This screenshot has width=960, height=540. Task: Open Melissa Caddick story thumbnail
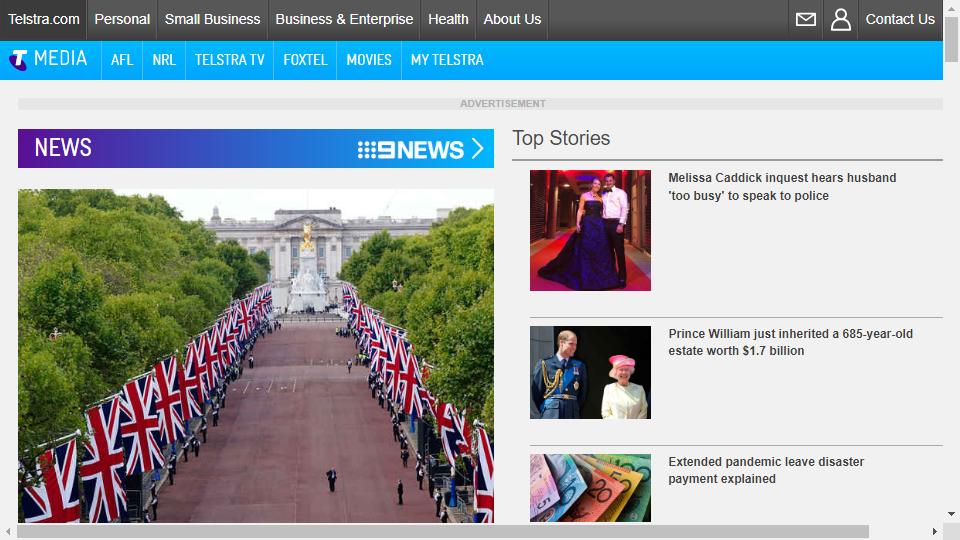(x=590, y=230)
